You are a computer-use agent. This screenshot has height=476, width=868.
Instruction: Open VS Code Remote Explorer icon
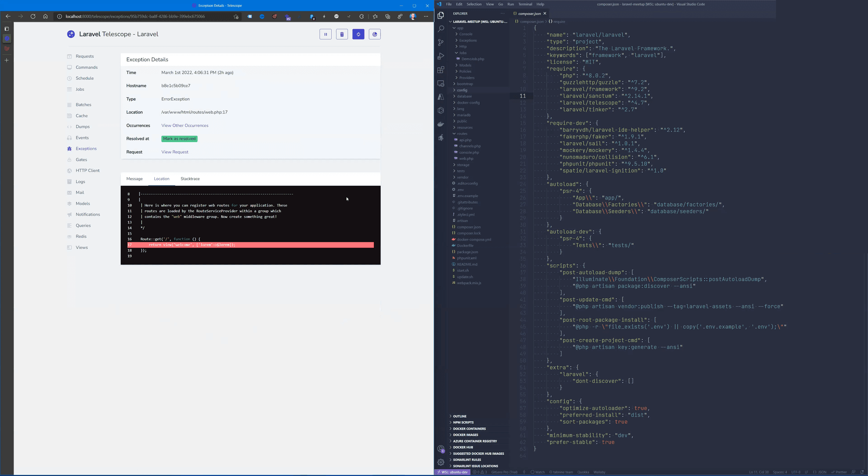pos(441,83)
